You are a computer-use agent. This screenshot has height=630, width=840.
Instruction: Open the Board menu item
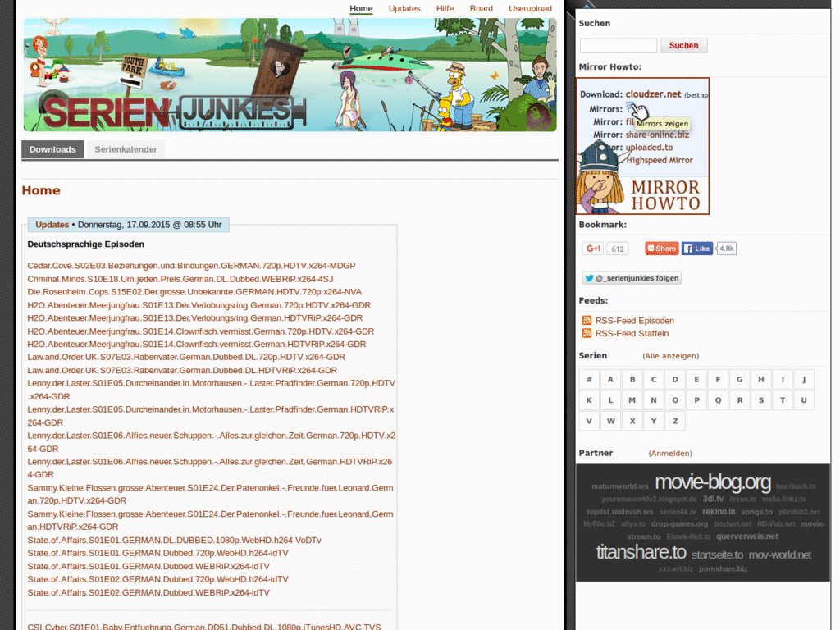coord(481,8)
